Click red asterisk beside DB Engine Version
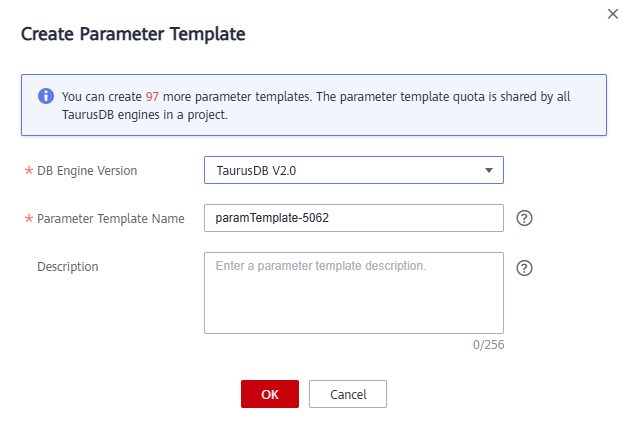Screen dimensions: 624x428 pyautogui.click(x=29, y=171)
